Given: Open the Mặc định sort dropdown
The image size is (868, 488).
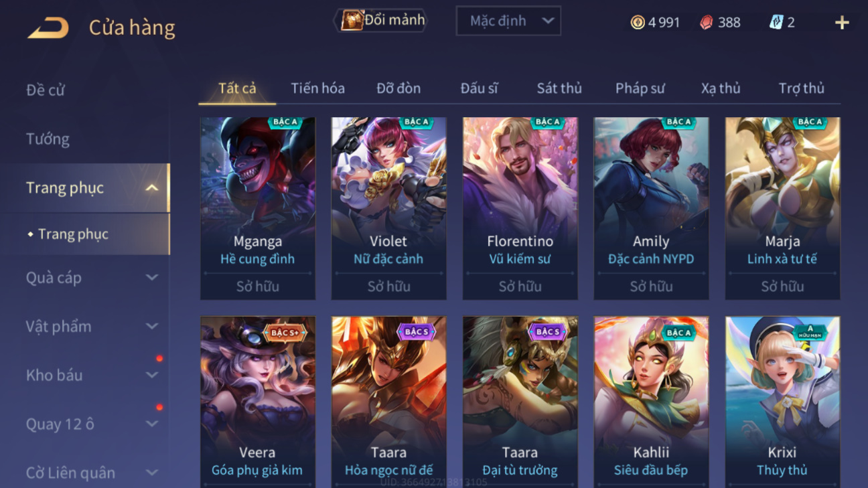Looking at the screenshot, I should [x=508, y=21].
